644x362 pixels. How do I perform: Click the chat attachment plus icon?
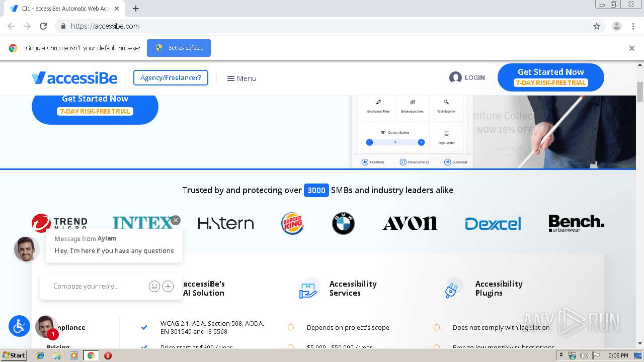pos(168,286)
